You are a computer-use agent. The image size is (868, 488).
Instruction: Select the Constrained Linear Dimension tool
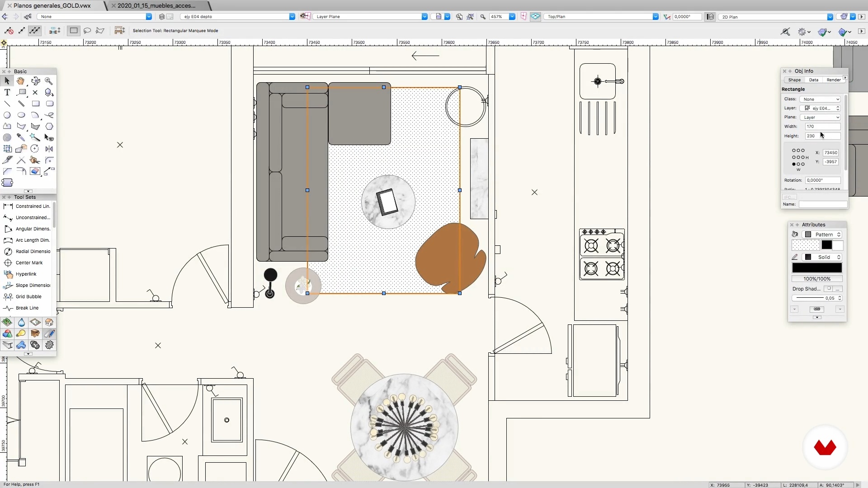click(27, 206)
